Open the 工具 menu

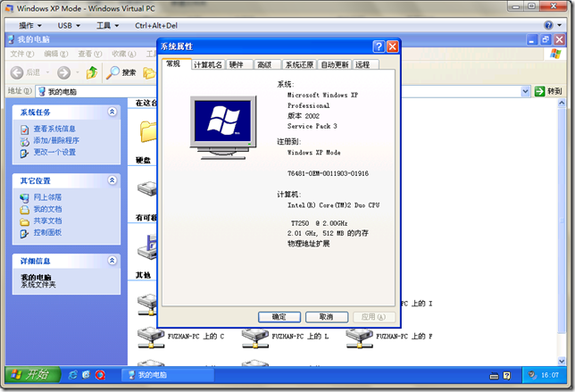click(x=107, y=26)
